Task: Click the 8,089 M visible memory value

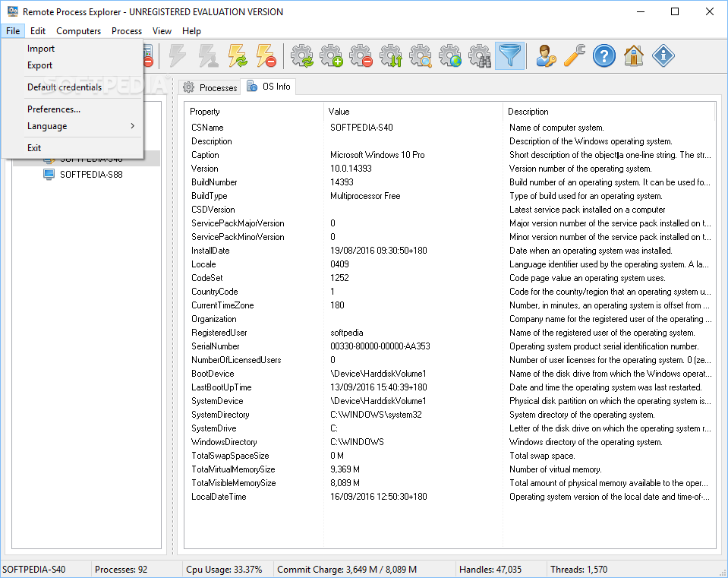Action: pos(345,483)
